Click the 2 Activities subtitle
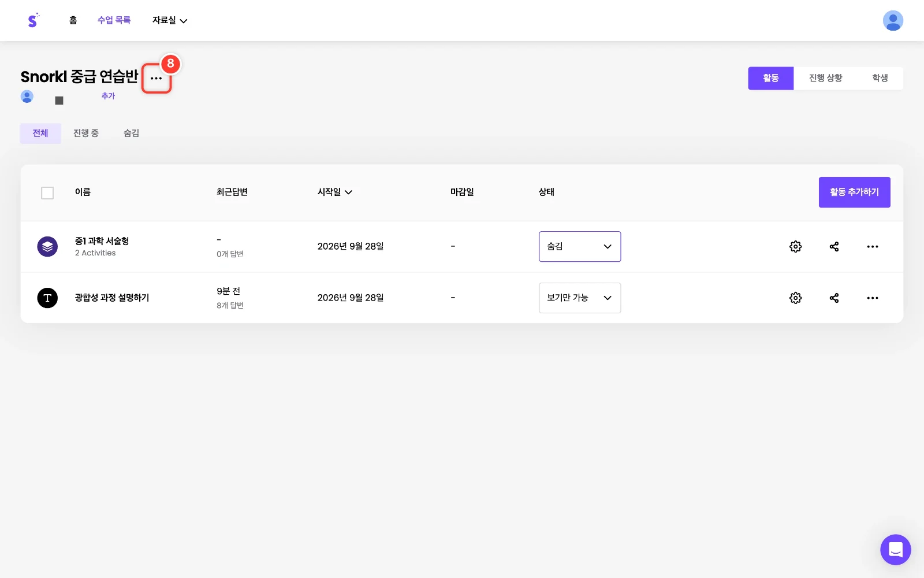This screenshot has width=924, height=578. click(x=95, y=253)
